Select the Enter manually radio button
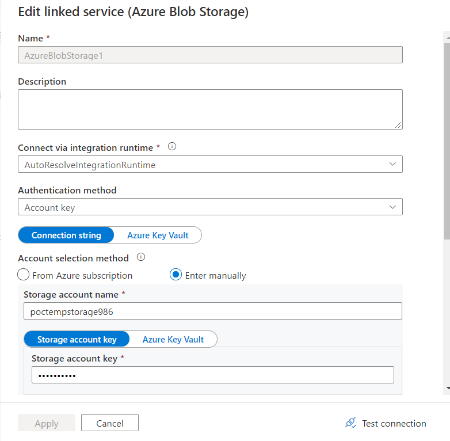Screen dimensions: 450x441 176,275
